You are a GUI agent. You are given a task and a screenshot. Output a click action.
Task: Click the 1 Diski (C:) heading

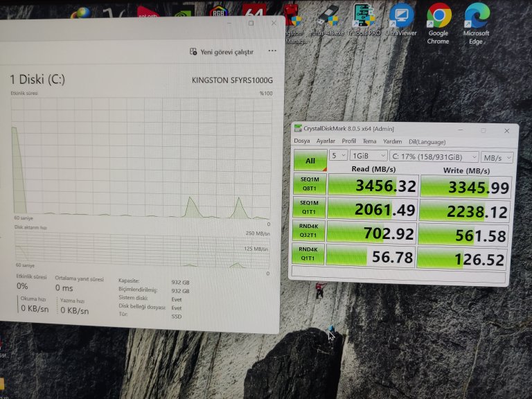[37, 80]
